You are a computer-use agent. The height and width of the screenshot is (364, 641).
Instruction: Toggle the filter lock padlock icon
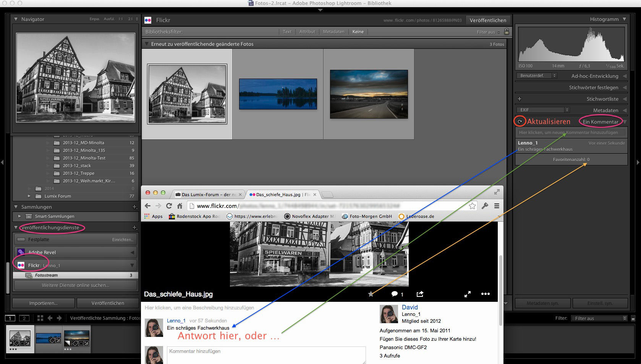tap(507, 31)
